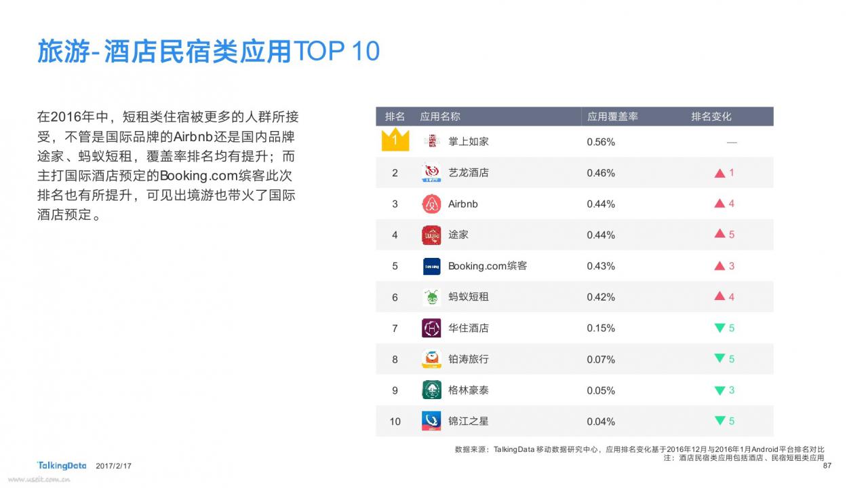Click the 0.07% coverage value
Screen dimensions: 868x488
tap(601, 359)
